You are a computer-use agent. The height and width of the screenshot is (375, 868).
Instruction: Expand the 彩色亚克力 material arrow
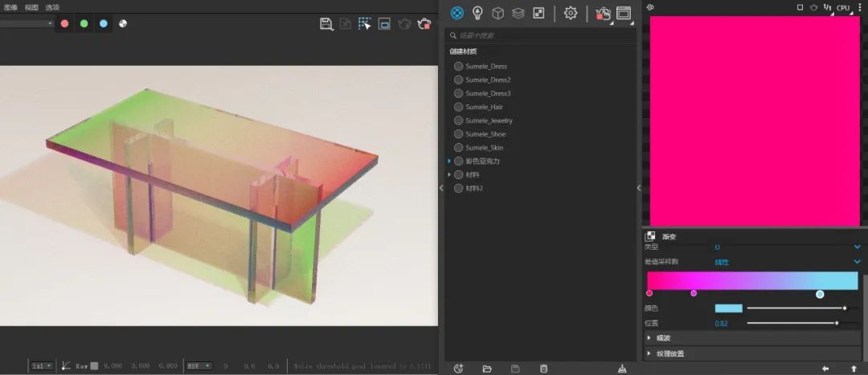449,161
